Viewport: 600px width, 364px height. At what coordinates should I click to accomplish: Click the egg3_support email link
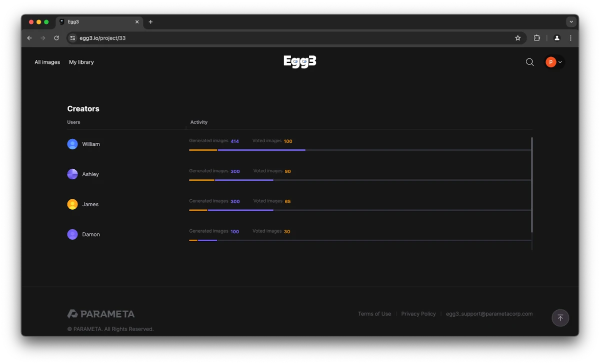tap(489, 314)
